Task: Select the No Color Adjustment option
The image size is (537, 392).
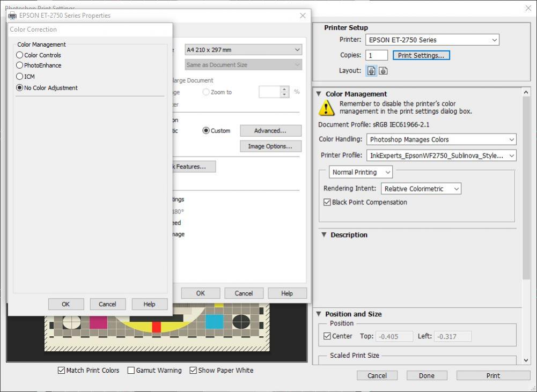Action: tap(19, 88)
